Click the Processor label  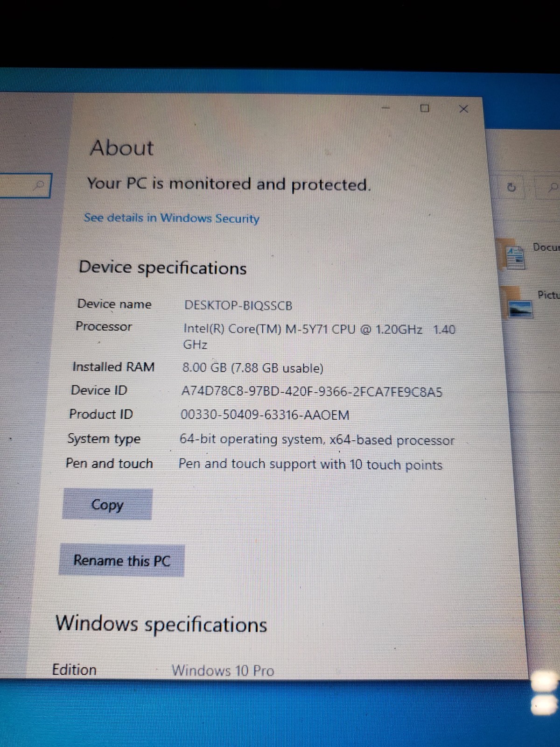(104, 326)
